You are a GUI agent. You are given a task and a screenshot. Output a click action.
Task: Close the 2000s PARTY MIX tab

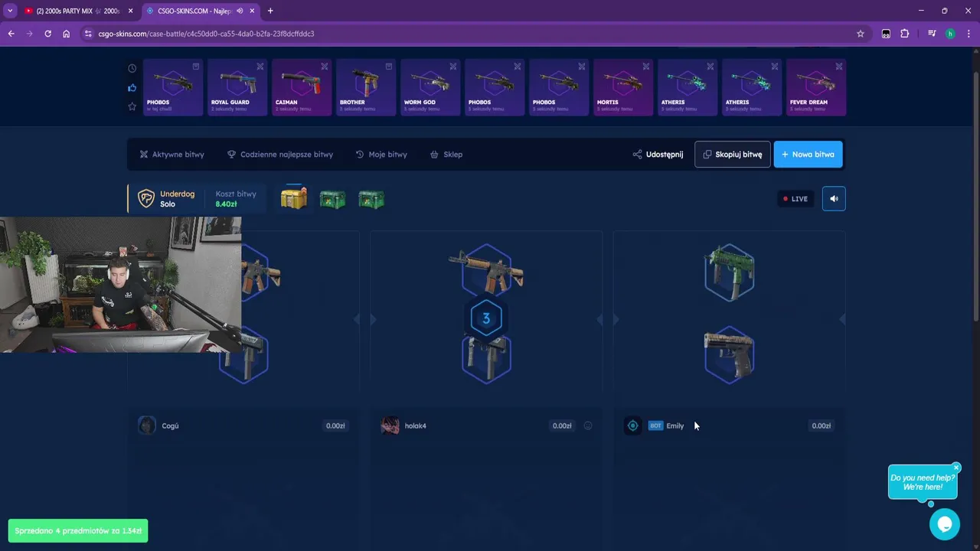pyautogui.click(x=130, y=11)
